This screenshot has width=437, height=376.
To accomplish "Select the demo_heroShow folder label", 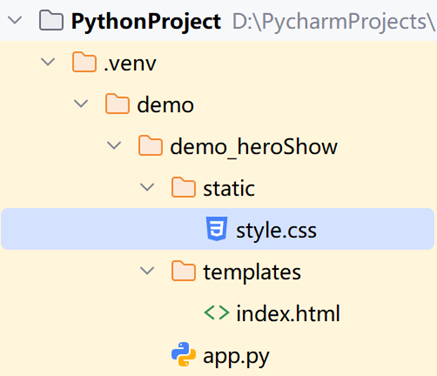I will [x=254, y=147].
